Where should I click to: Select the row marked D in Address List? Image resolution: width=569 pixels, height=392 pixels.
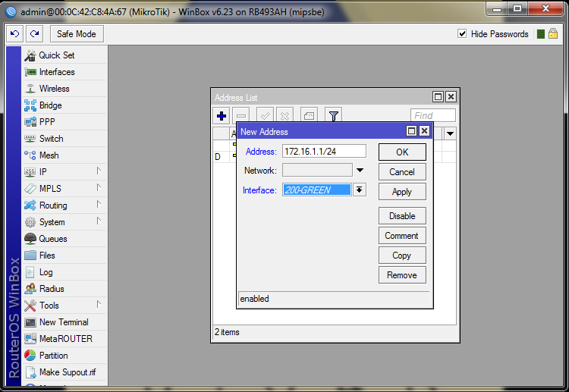(x=225, y=157)
